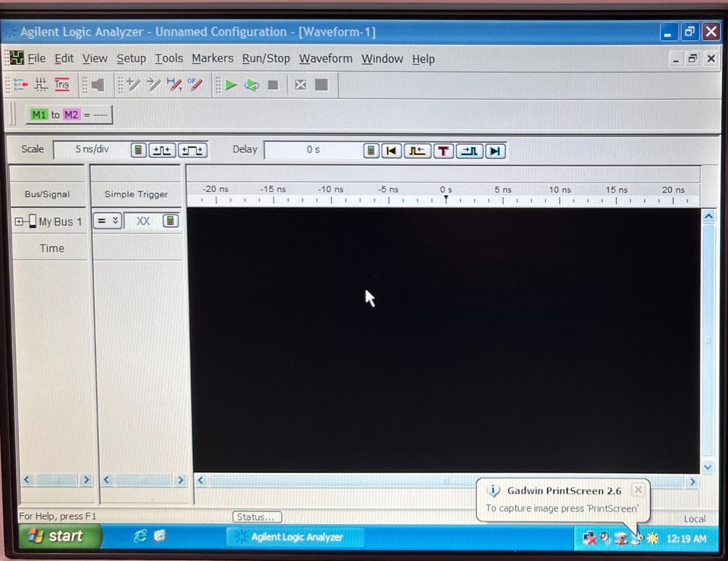Click Simple Trigger pane scroll left arrow
The image size is (728, 561).
[106, 480]
